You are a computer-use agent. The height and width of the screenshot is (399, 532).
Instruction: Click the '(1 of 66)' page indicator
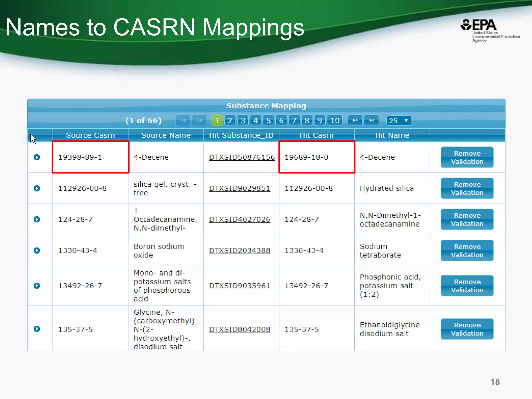[143, 121]
